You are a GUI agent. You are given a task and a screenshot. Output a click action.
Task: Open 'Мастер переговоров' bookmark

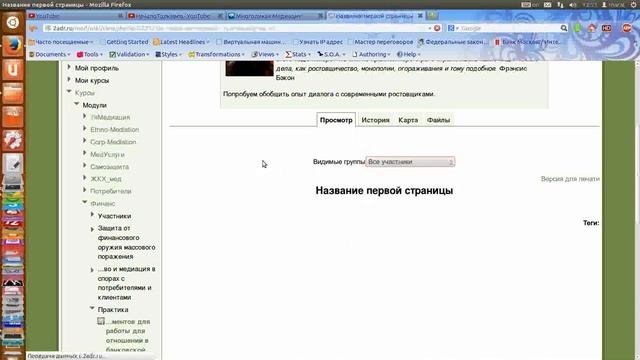[x=380, y=42]
